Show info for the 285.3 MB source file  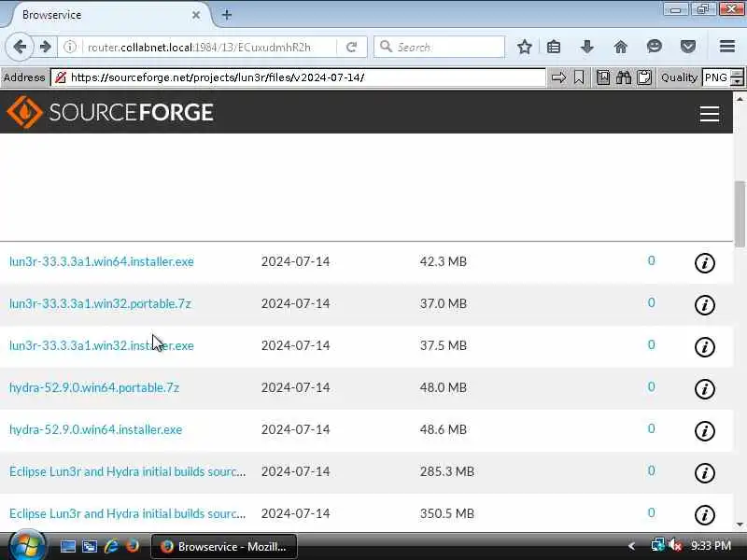(x=705, y=473)
